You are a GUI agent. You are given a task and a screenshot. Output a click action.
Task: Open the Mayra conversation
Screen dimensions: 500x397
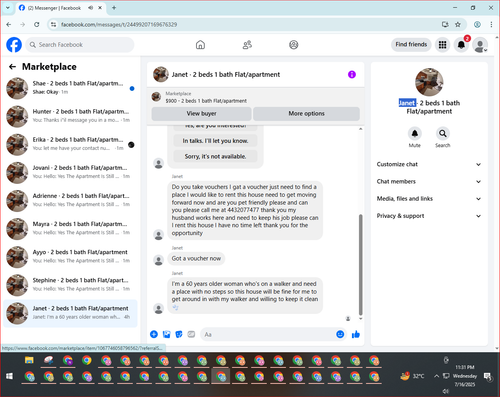[70, 229]
